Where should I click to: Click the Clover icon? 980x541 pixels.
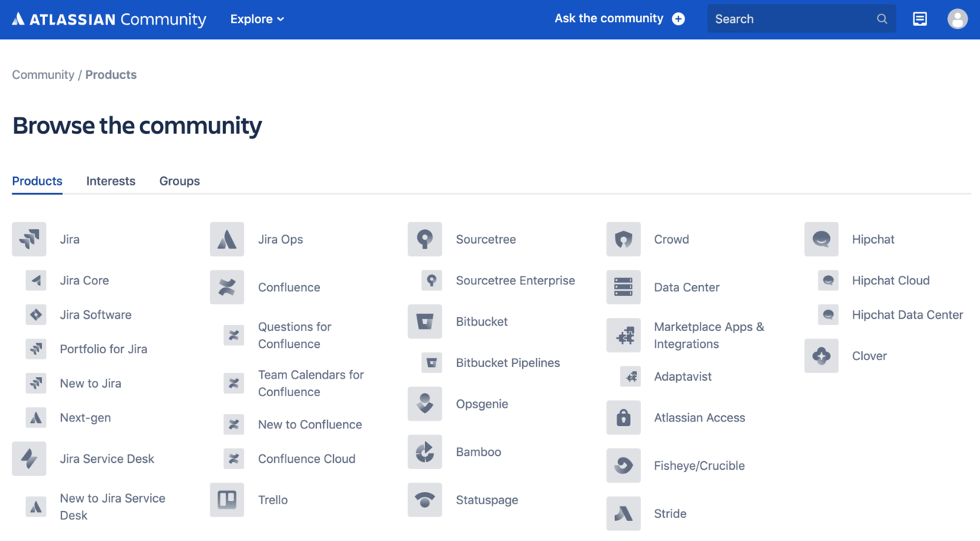pos(822,356)
